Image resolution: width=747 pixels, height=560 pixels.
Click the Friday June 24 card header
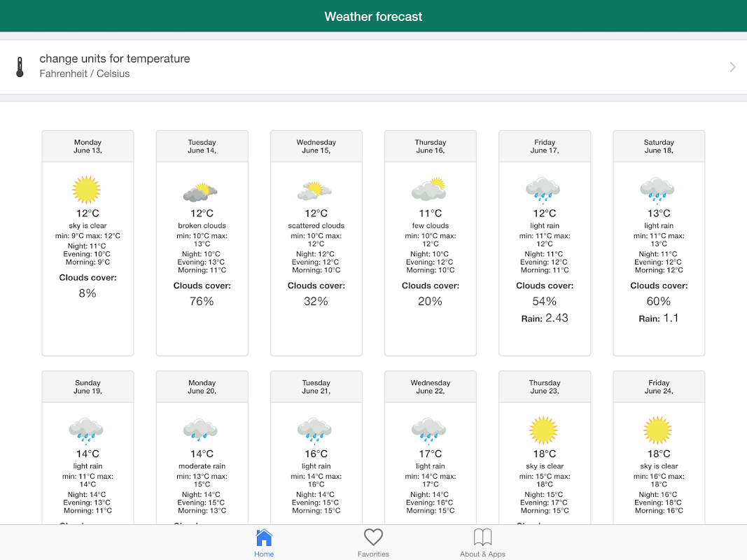tap(659, 386)
